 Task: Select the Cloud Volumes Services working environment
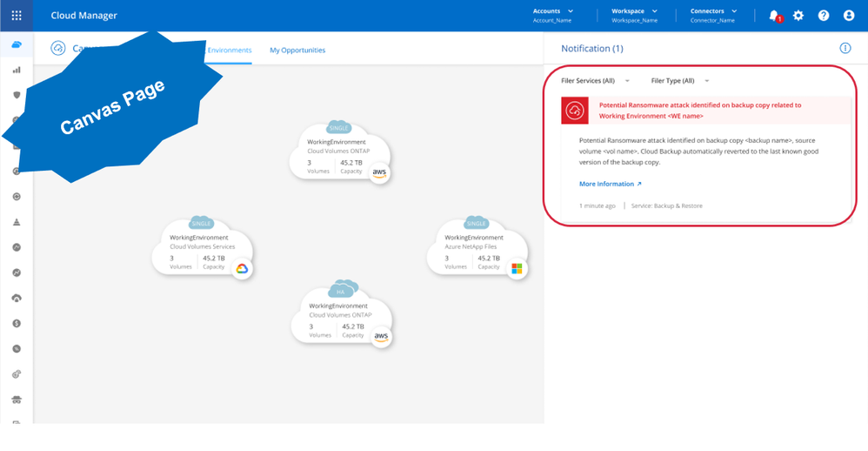click(201, 247)
